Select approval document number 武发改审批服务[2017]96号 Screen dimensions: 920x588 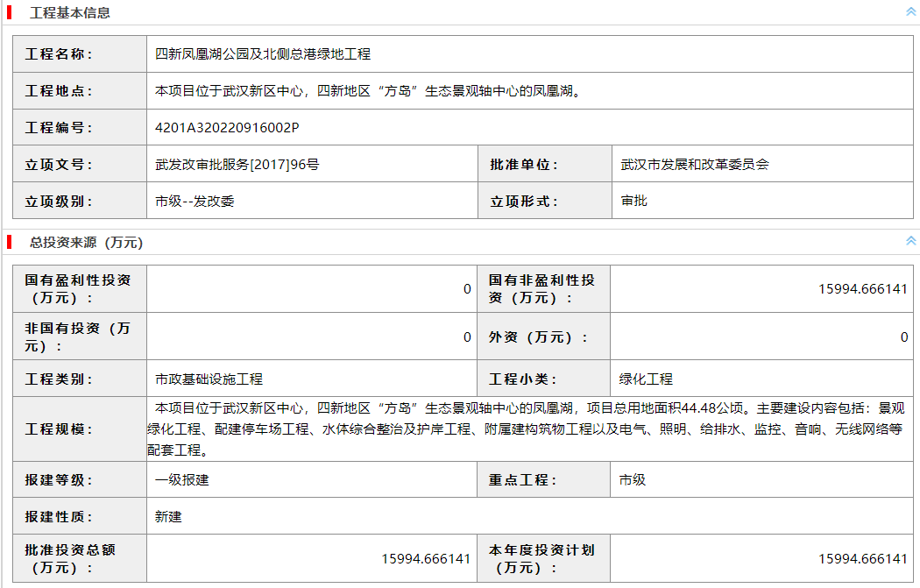(x=237, y=165)
